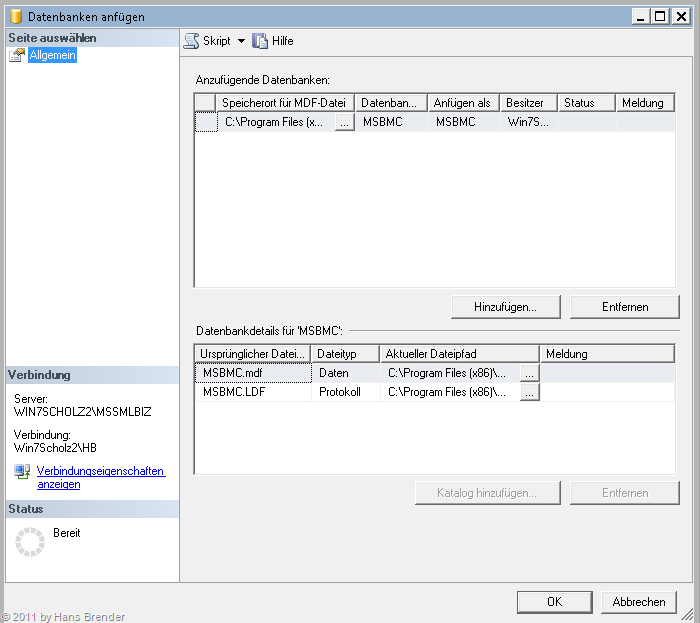Open the Skript dropdown arrow
Screen dimensions: 700x623
tap(241, 42)
